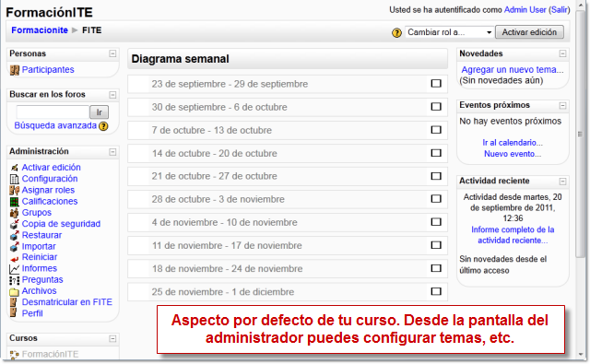
Task: Collapse the Eventos próximos block
Action: pos(562,106)
